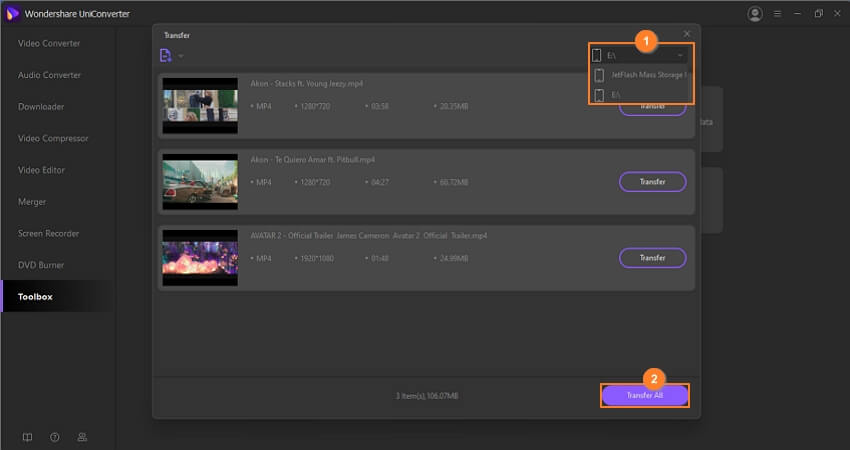Image resolution: width=850 pixels, height=450 pixels.
Task: Open Screen Recorder section
Action: (48, 233)
